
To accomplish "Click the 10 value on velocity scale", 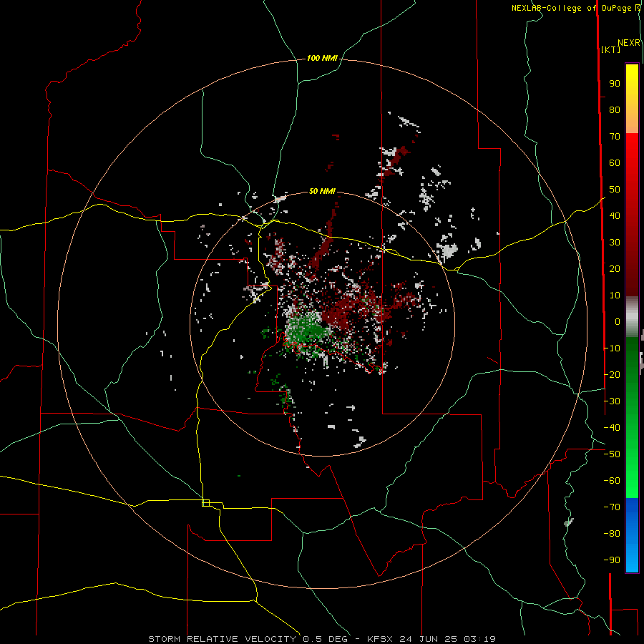I will 615,296.
